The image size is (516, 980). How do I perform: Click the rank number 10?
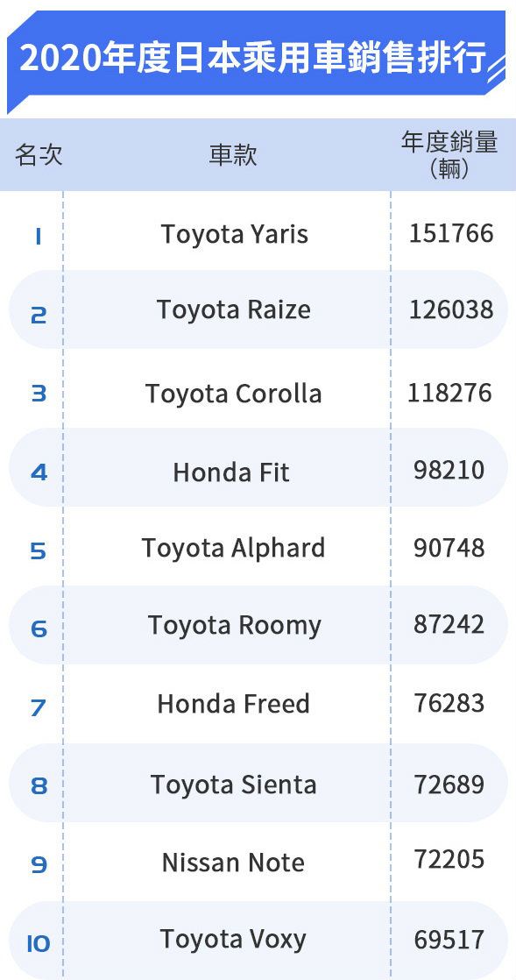click(x=38, y=944)
